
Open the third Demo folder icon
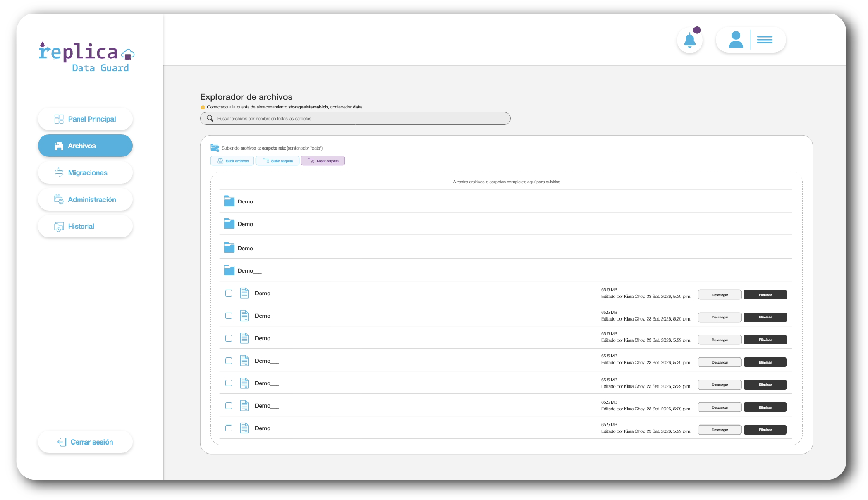pos(229,248)
